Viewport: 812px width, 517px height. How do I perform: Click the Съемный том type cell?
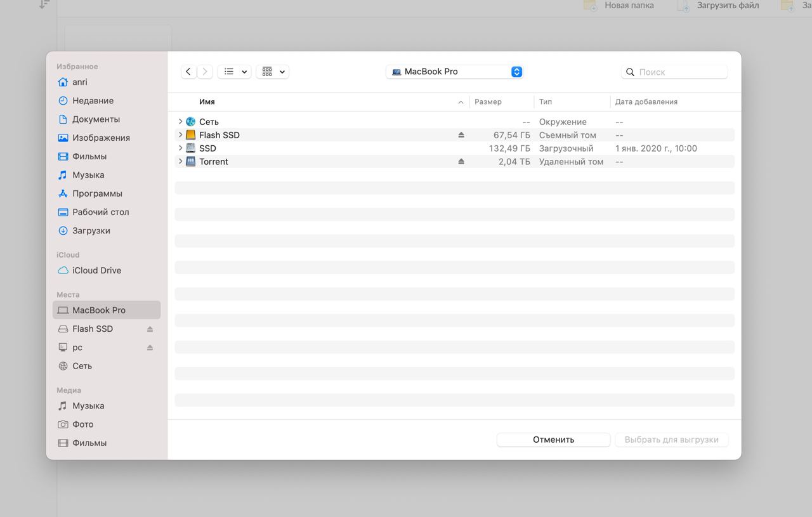click(567, 135)
